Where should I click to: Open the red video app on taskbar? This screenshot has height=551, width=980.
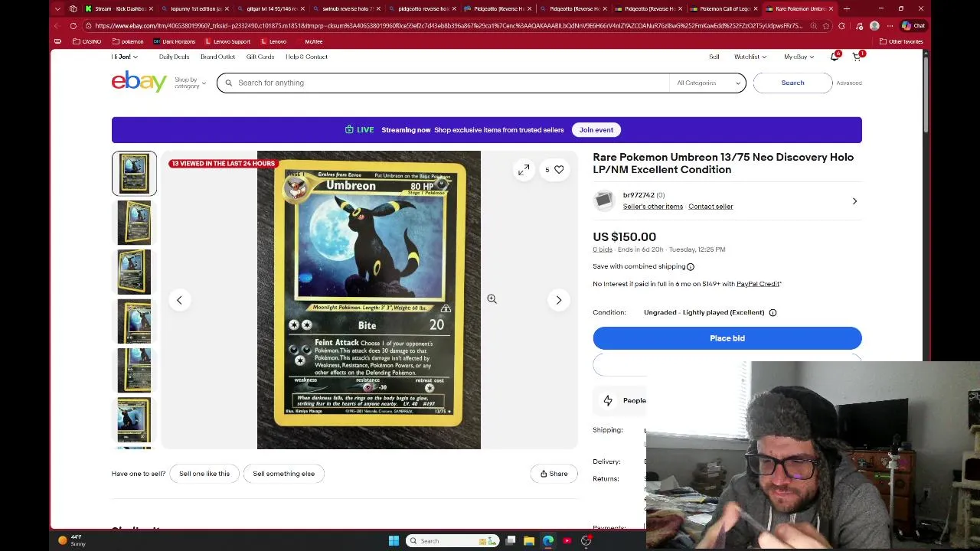(x=567, y=541)
